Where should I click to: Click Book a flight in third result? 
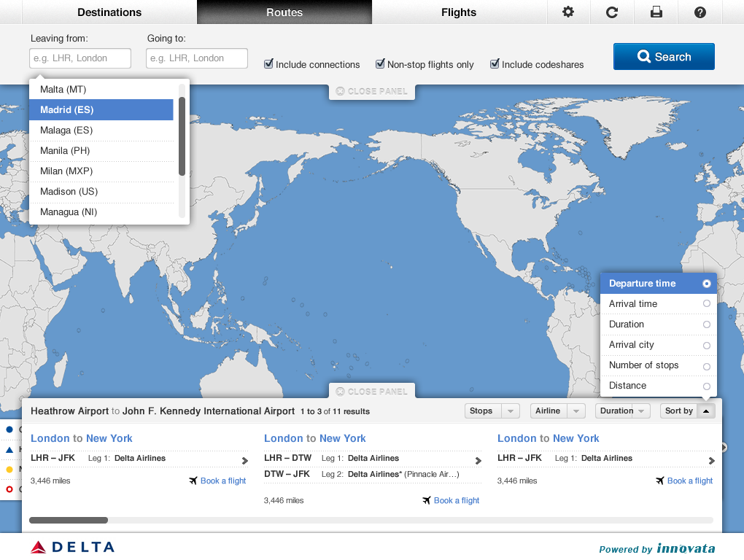click(690, 481)
